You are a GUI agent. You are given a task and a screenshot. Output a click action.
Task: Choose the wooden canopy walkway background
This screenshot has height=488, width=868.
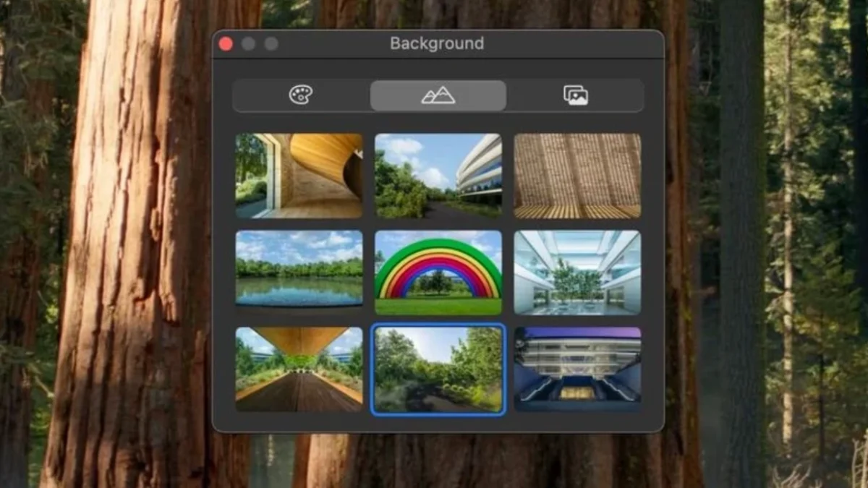pos(299,369)
